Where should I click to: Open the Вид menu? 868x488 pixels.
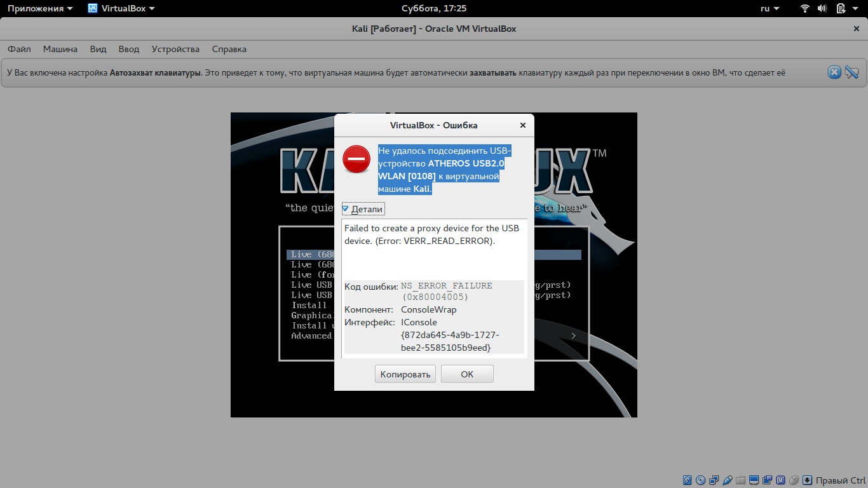98,49
